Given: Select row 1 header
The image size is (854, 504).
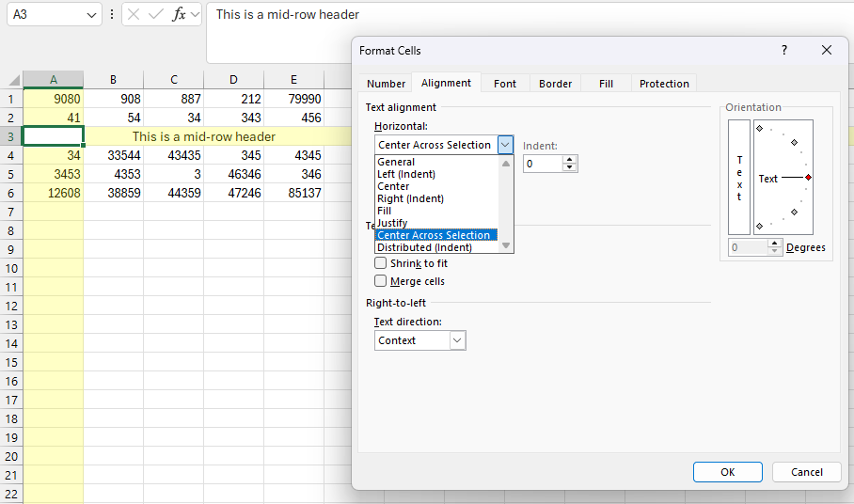Looking at the screenshot, I should [11, 99].
